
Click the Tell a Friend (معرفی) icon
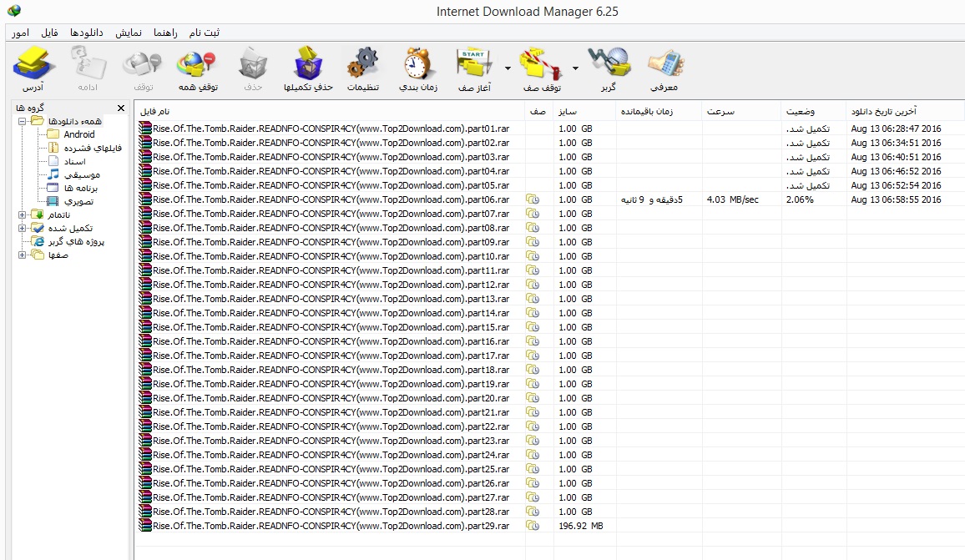coord(664,63)
